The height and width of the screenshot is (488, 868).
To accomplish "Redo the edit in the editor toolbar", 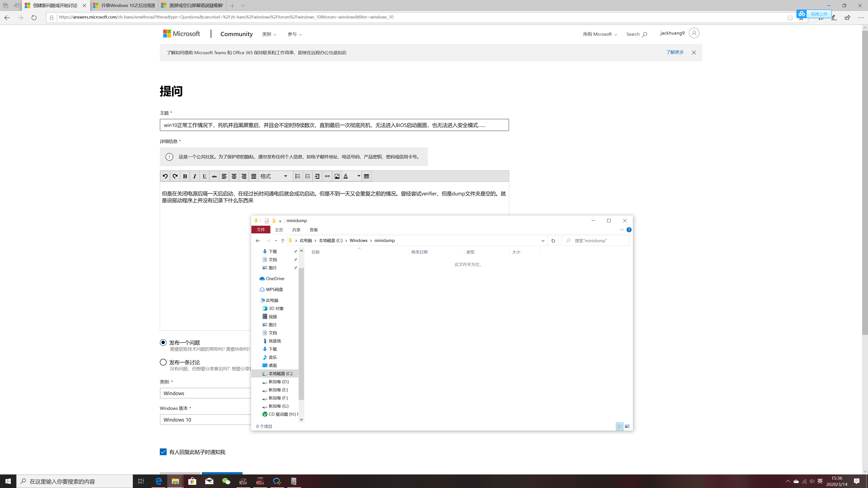I will (x=175, y=176).
